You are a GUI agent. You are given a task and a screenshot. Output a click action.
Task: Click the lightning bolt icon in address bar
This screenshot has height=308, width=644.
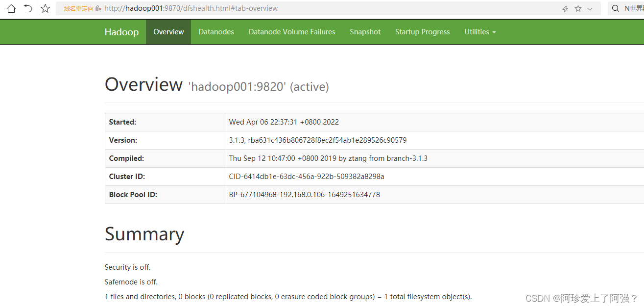coord(565,9)
